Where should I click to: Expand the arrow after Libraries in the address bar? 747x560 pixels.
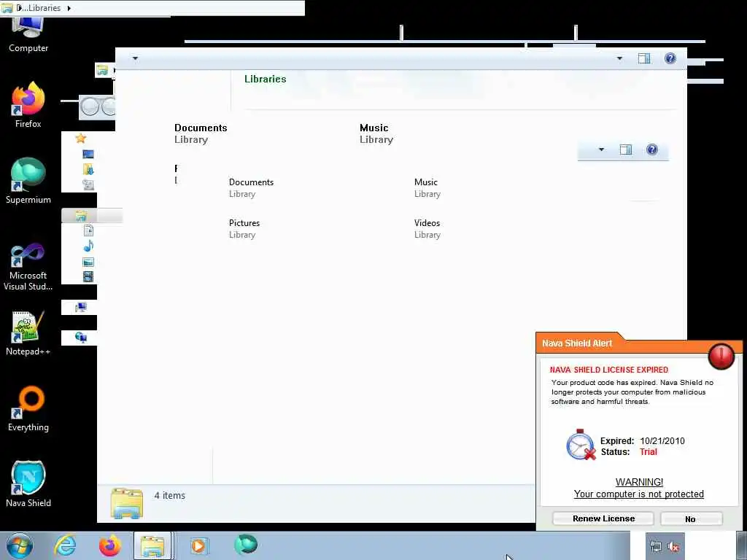(69, 8)
